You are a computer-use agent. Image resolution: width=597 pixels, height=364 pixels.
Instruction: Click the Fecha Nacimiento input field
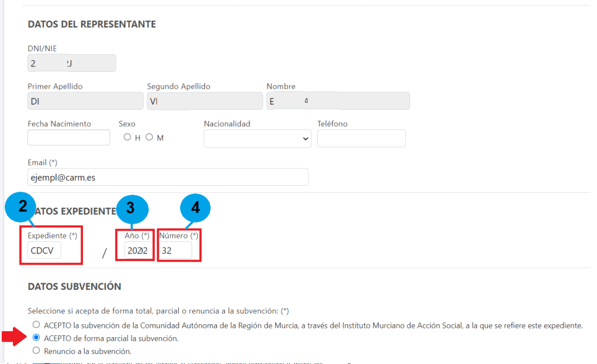point(68,138)
